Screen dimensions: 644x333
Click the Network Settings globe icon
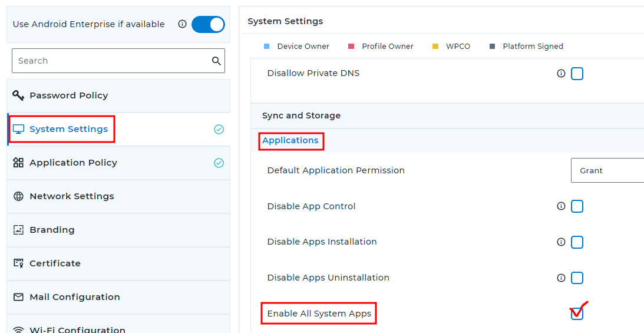(18, 196)
